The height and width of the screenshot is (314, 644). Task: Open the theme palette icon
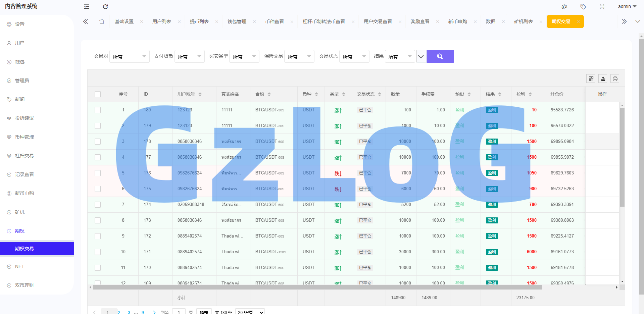point(564,7)
